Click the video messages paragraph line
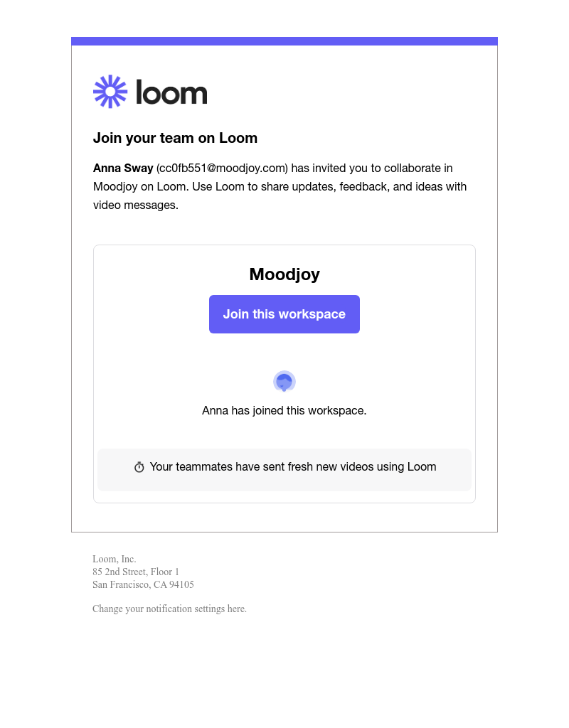This screenshot has width=569, height=728. click(x=136, y=205)
